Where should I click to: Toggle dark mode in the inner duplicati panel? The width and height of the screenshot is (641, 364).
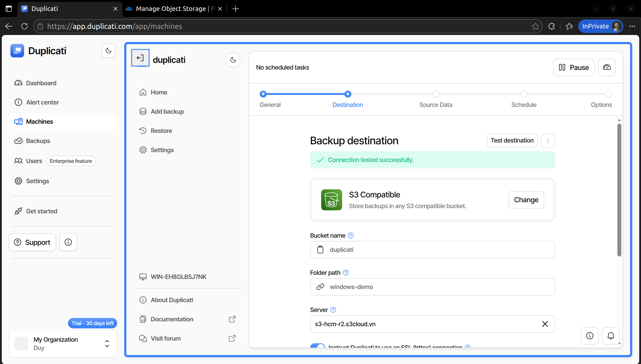[x=233, y=60]
